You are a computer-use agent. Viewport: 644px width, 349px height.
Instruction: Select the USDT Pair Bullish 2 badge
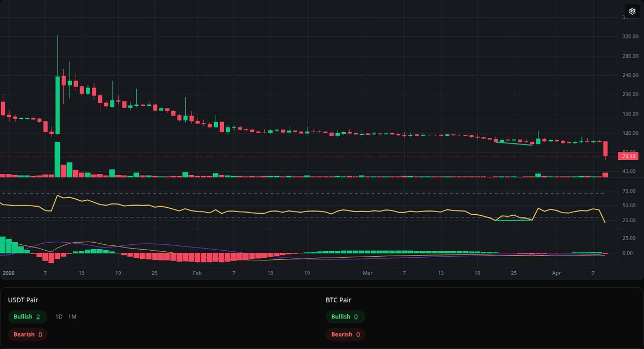tap(27, 317)
